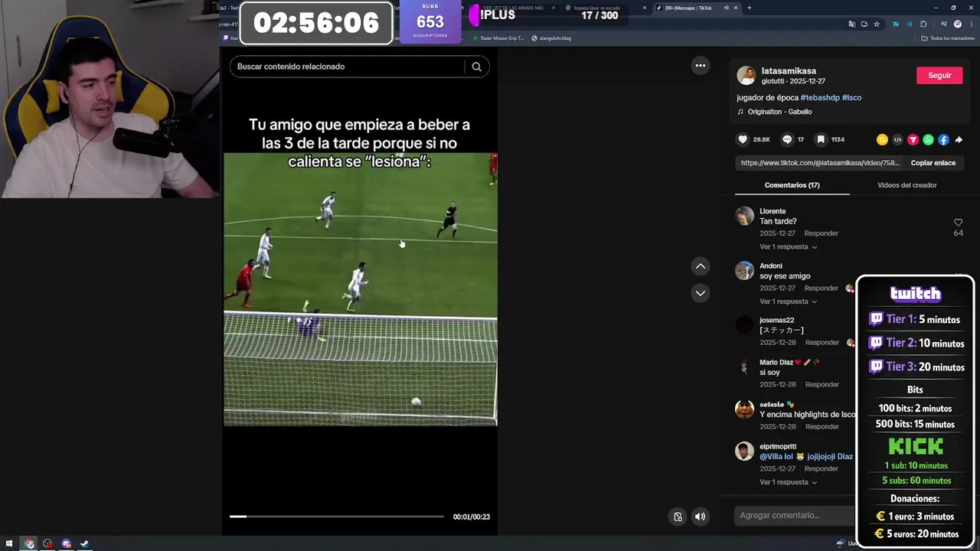Save video with bookmark icon
This screenshot has width=980, height=551.
tap(820, 139)
